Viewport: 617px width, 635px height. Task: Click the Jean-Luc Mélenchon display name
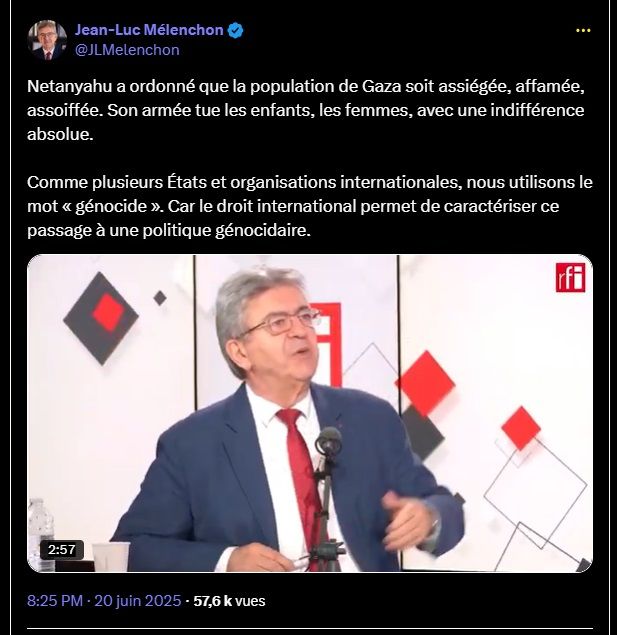(149, 30)
